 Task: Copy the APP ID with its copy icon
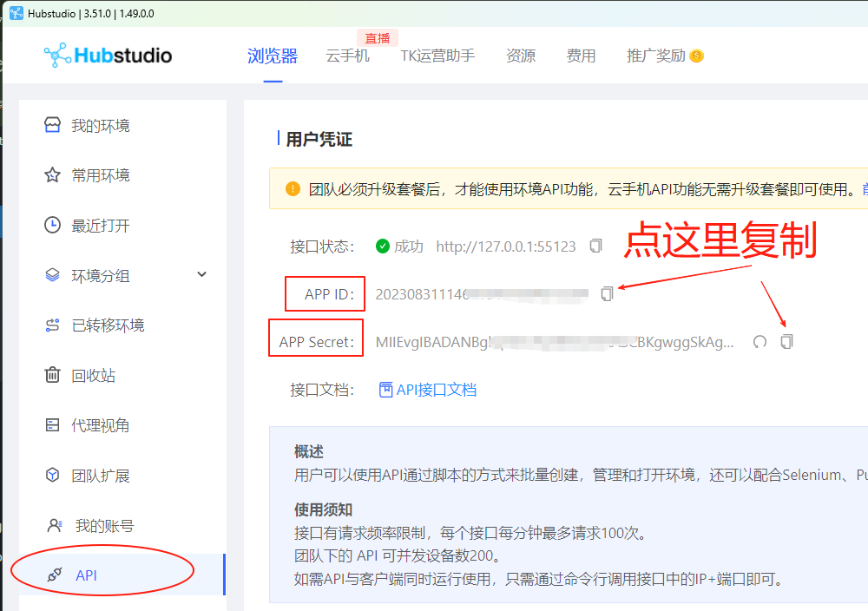pyautogui.click(x=606, y=293)
